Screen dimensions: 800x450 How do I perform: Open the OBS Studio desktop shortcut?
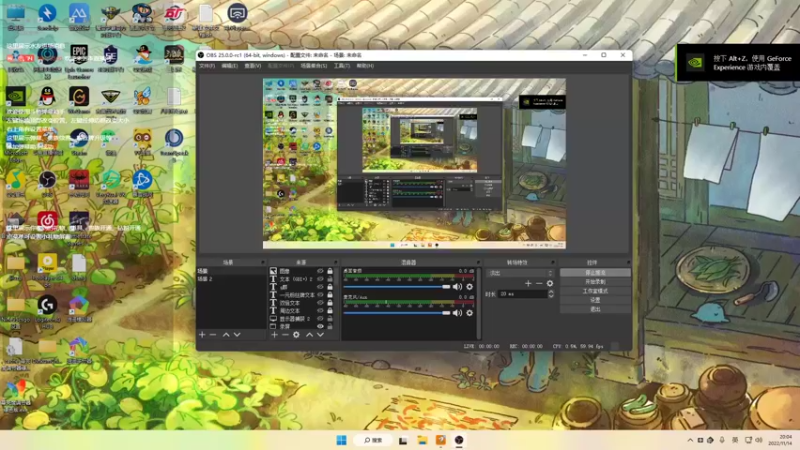pos(47,184)
